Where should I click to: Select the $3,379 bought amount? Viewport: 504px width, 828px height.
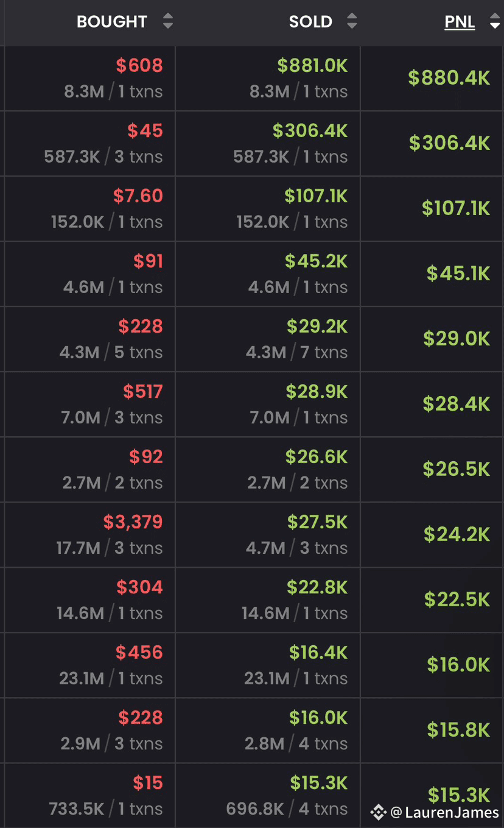133,522
